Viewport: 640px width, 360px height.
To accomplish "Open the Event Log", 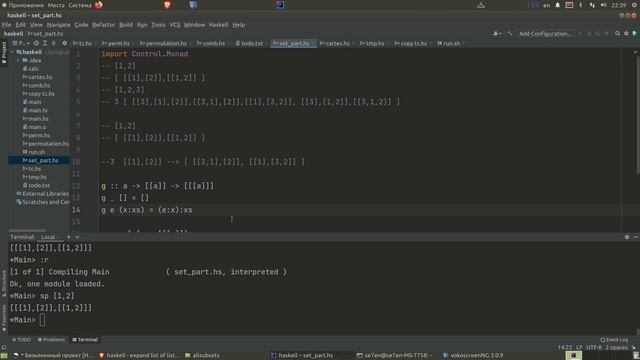I will pyautogui.click(x=614, y=340).
